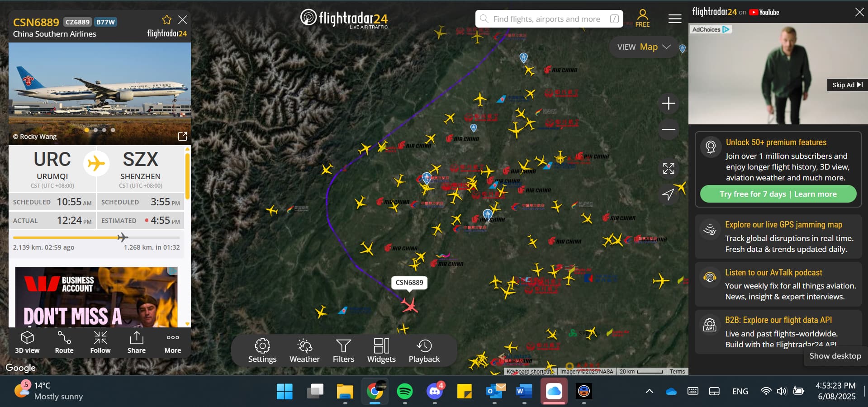Screen dimensions: 868x407
Task: Open Discord from the taskbar
Action: click(435, 391)
